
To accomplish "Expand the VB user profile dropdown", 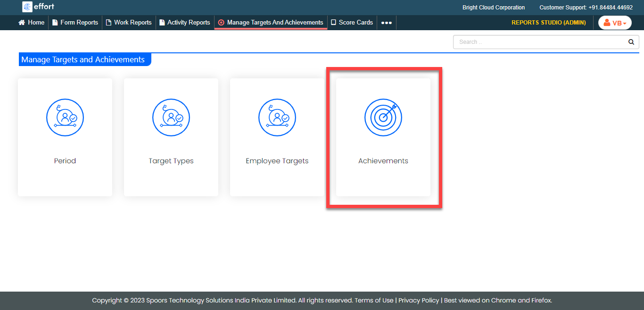I will (615, 23).
